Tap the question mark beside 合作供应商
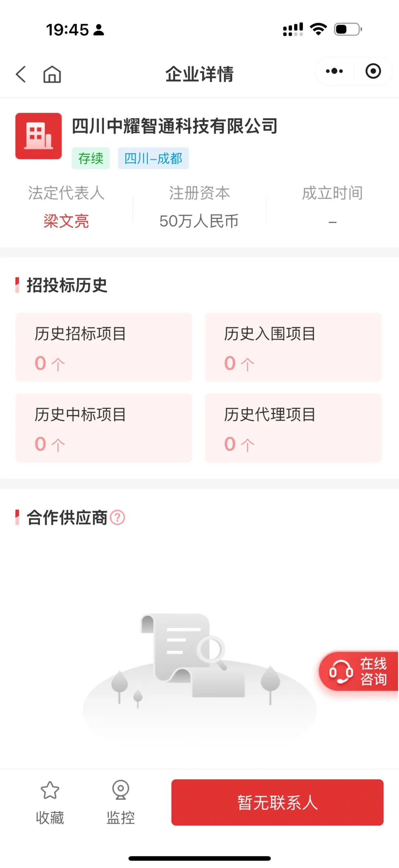Viewport: 399px width, 868px height. 118,518
